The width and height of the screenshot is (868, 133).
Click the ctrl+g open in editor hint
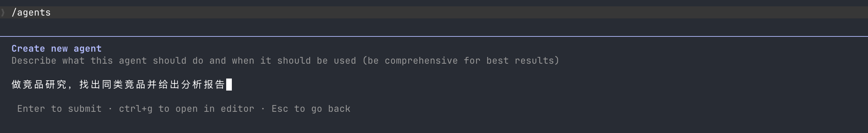(x=187, y=109)
